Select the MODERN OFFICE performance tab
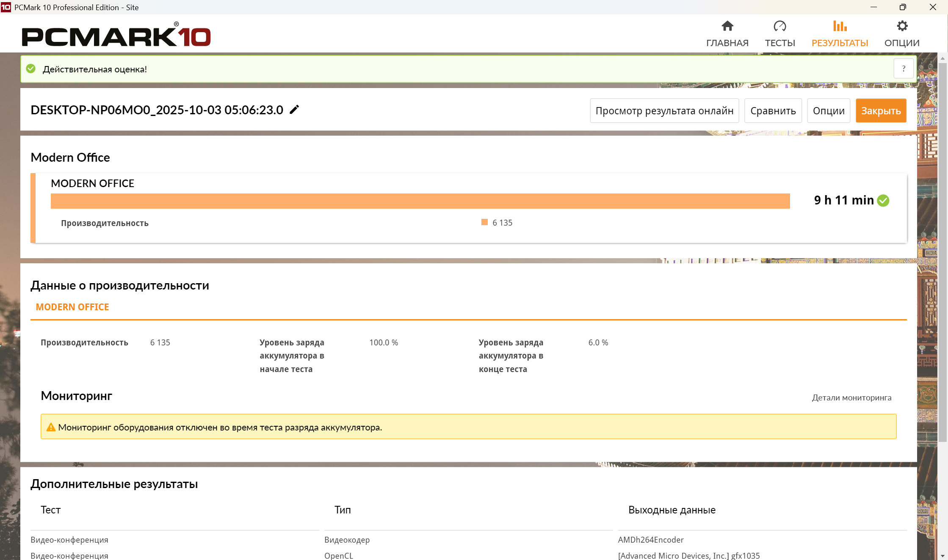Screen dimensions: 948x560 coord(72,307)
